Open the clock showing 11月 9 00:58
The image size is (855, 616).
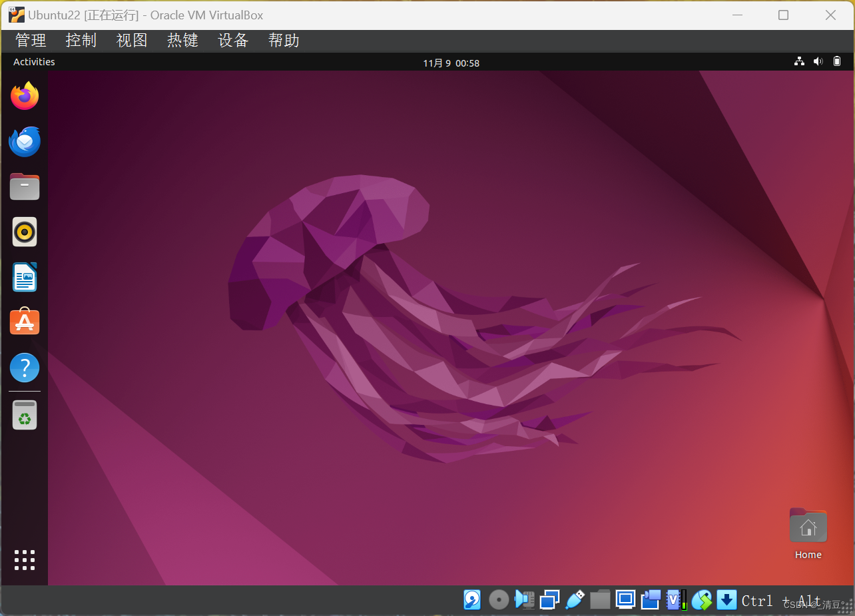coord(451,63)
